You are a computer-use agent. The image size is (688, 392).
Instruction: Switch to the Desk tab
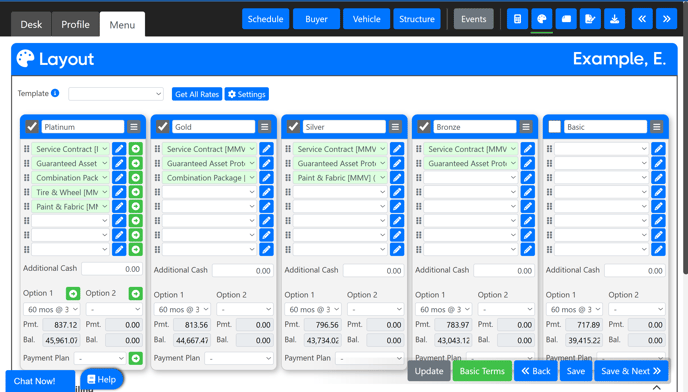click(x=31, y=25)
